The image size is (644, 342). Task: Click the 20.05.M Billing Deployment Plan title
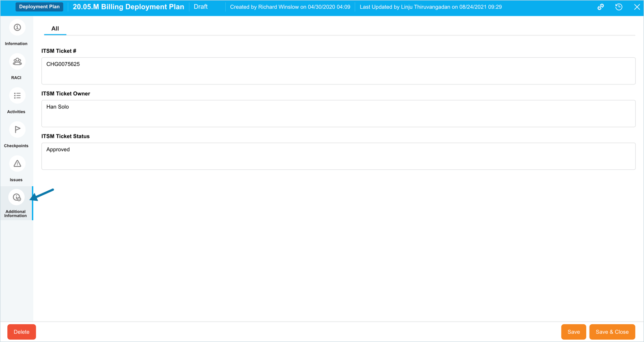(x=129, y=7)
